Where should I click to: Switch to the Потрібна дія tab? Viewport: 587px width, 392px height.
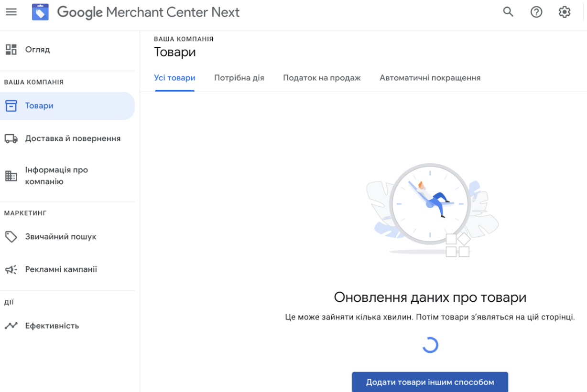pyautogui.click(x=239, y=77)
